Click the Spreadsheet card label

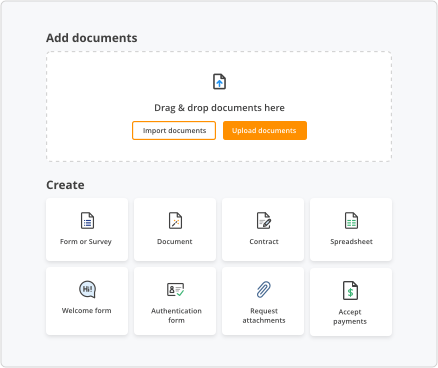point(351,242)
